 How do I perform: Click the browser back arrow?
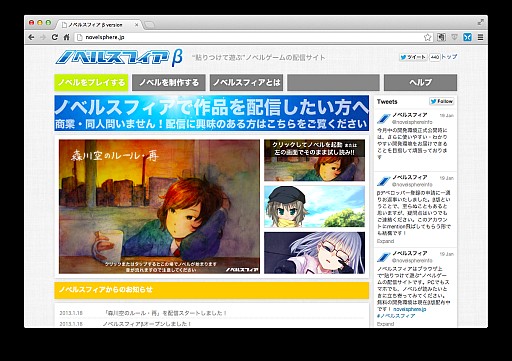[x=31, y=37]
